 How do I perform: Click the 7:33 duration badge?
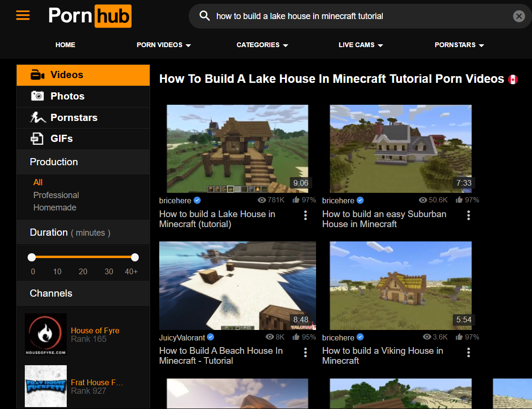click(x=464, y=183)
